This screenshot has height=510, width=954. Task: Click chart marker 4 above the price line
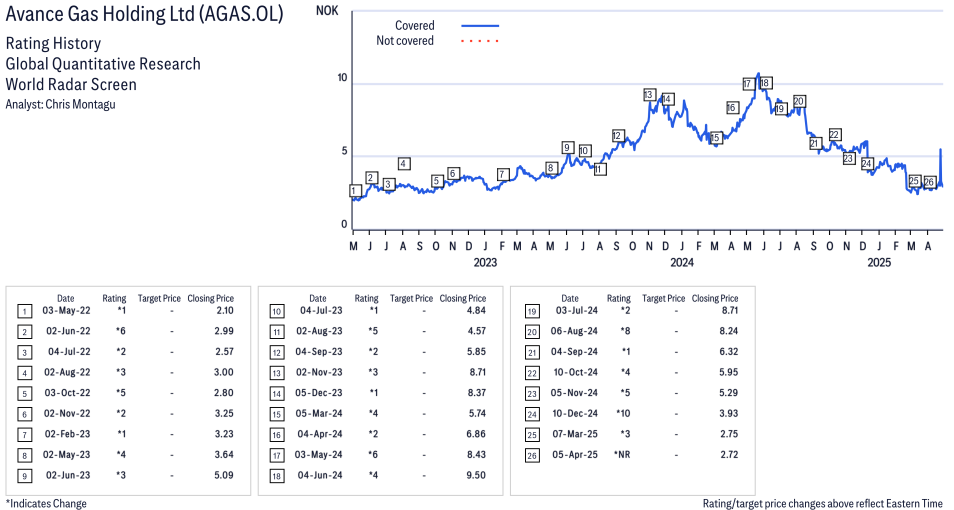(x=403, y=163)
